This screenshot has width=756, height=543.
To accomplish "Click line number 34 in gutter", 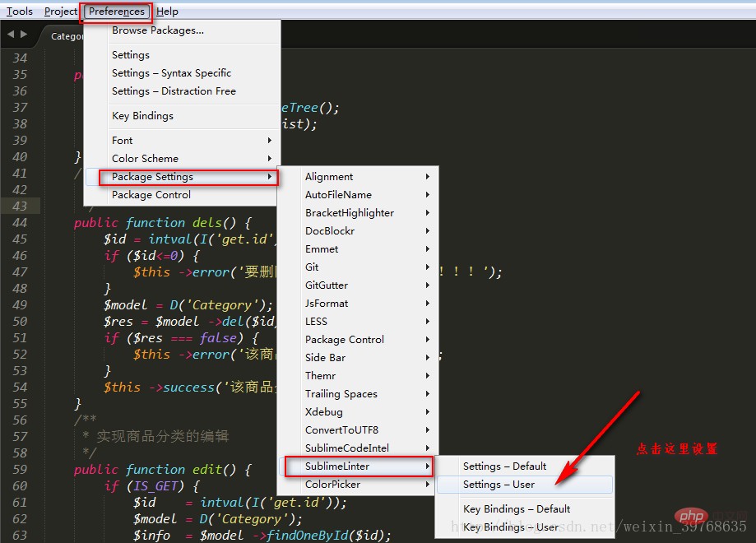I will [20, 58].
